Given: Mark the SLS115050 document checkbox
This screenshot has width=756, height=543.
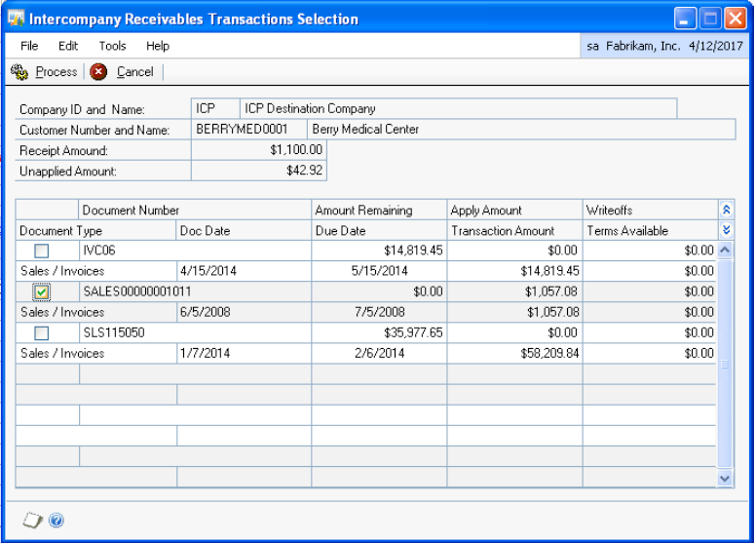Looking at the screenshot, I should point(42,332).
